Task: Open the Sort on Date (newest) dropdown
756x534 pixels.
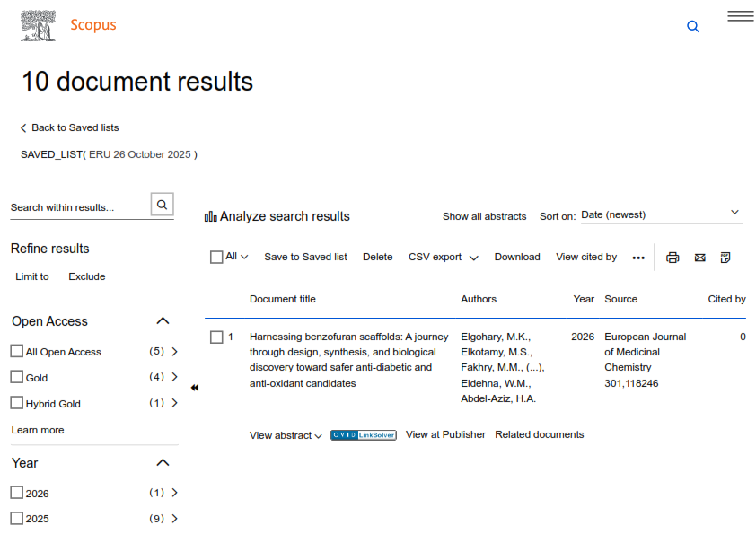Action: [660, 214]
